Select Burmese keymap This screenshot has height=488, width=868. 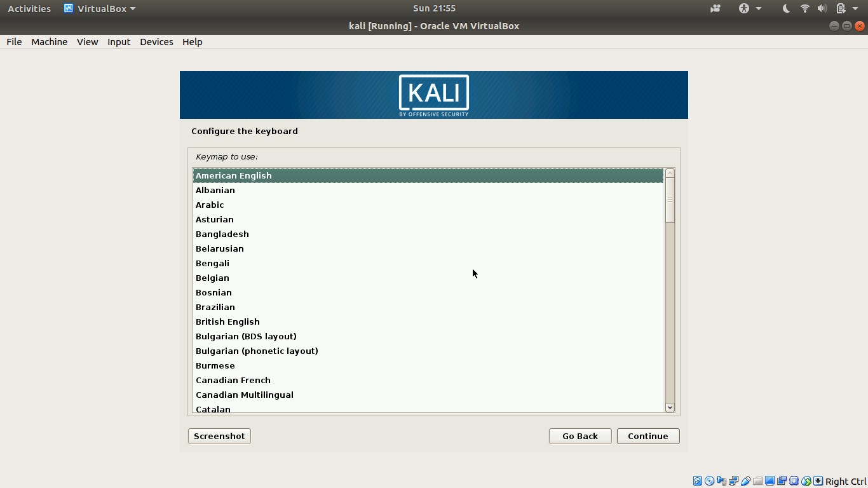pyautogui.click(x=428, y=365)
